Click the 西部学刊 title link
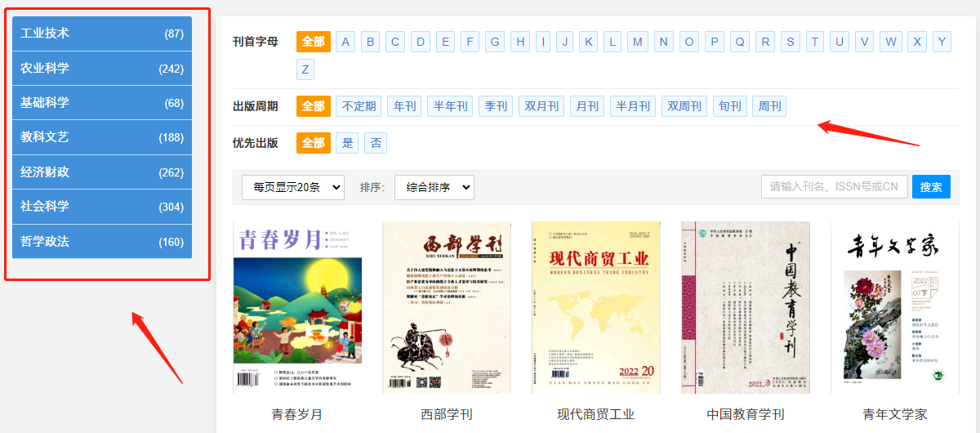 (447, 414)
